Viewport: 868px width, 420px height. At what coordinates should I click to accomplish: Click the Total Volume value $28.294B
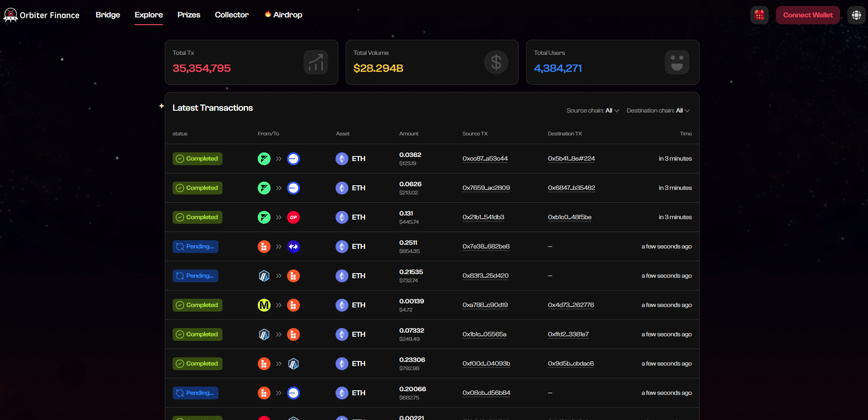[x=378, y=68]
